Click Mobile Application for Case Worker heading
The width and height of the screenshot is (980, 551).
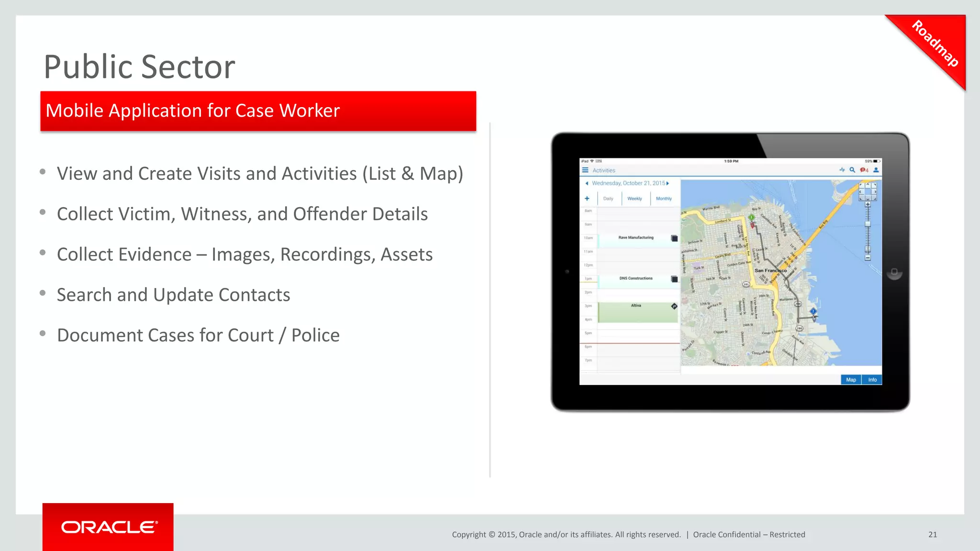click(193, 110)
